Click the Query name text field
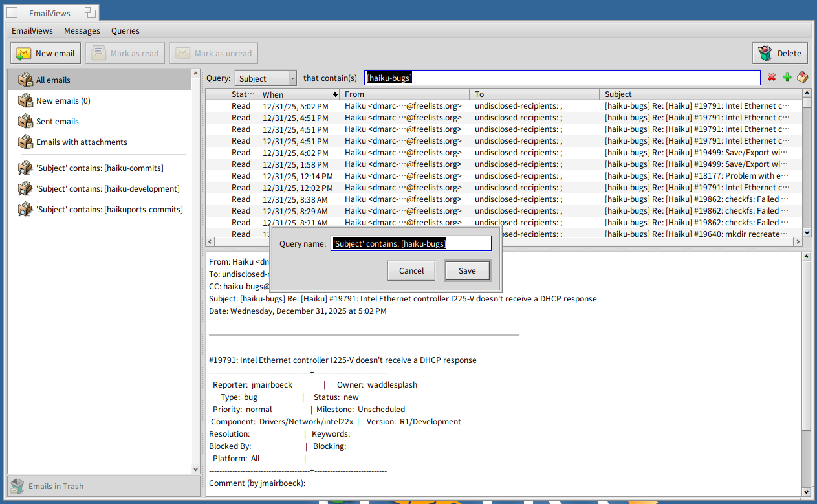The height and width of the screenshot is (504, 817). click(x=411, y=243)
